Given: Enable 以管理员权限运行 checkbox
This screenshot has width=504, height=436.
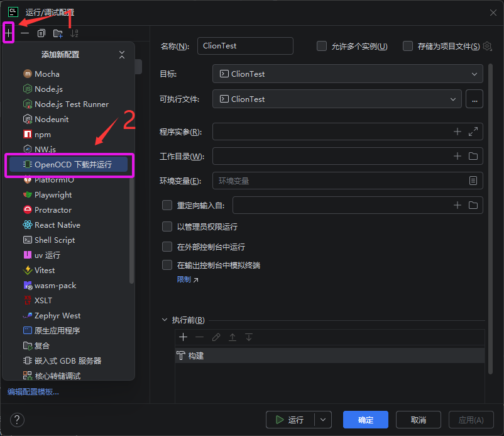Looking at the screenshot, I should coord(167,226).
